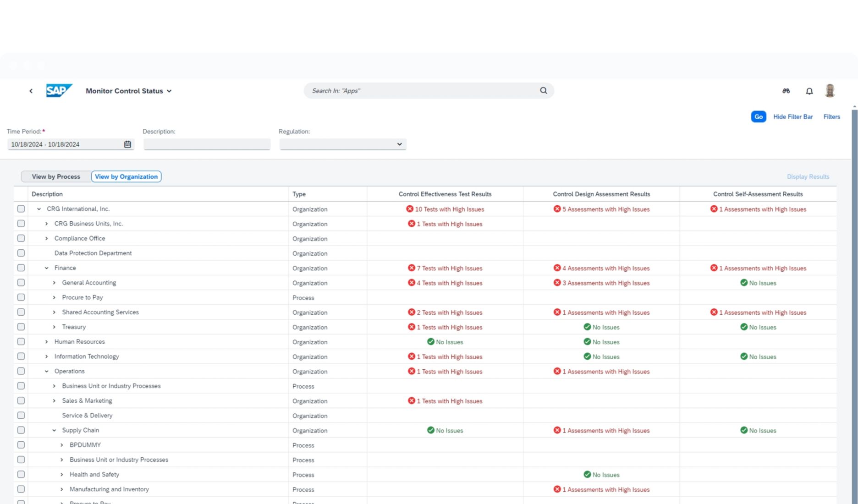Click red error icon for 10 Tests with High Issues
The image size is (858, 504).
point(409,209)
